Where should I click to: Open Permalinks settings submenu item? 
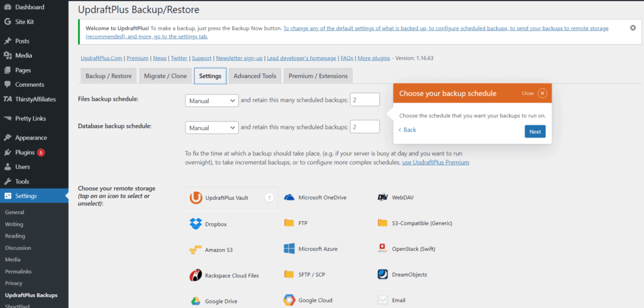(18, 272)
